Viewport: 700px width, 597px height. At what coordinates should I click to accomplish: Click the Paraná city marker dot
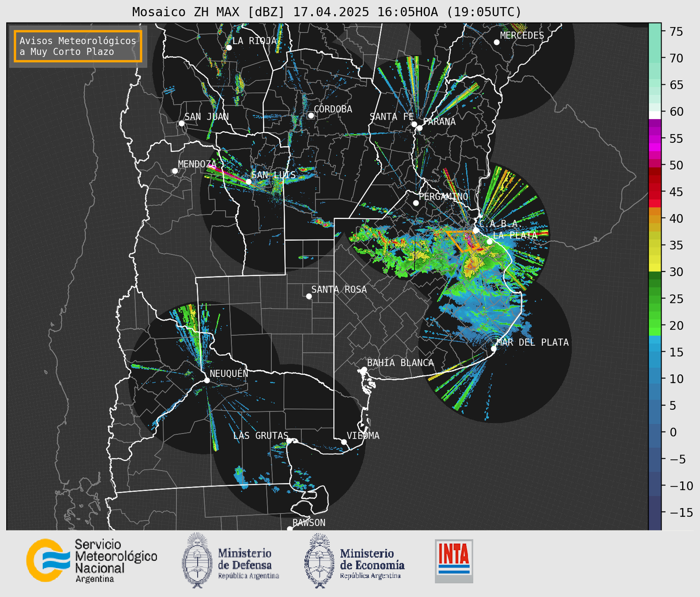coord(420,128)
